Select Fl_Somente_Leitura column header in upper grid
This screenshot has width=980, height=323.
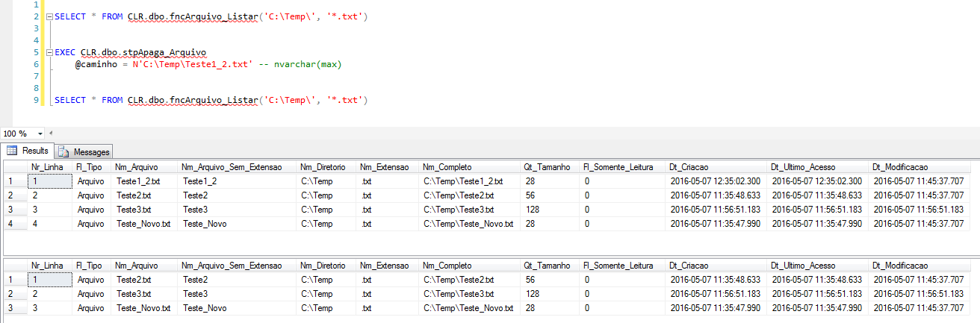622,167
